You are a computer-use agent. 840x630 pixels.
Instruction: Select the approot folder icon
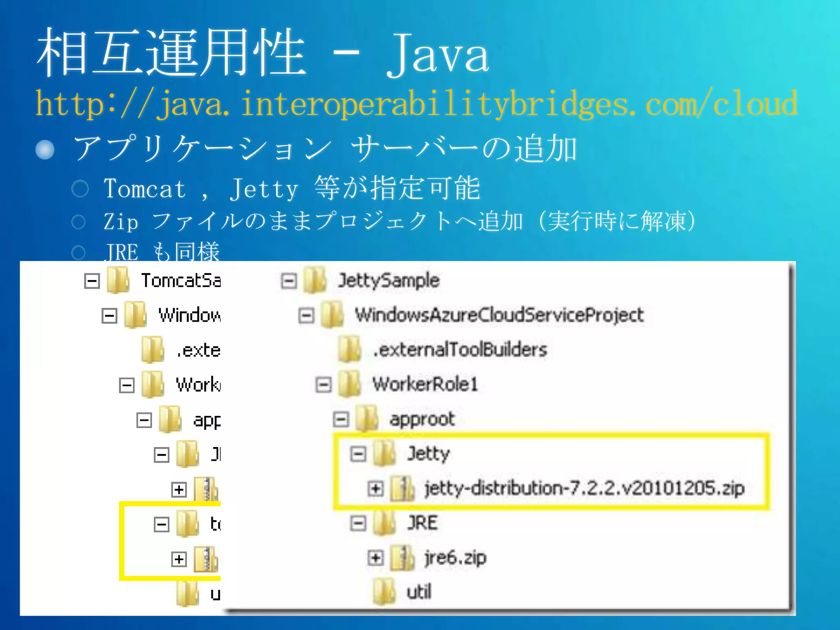pos(367,418)
